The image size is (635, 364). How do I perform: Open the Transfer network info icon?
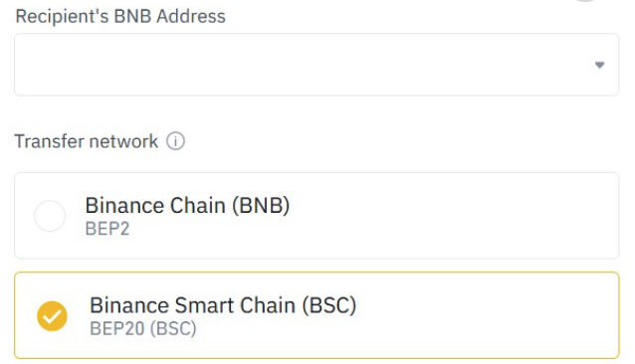175,141
